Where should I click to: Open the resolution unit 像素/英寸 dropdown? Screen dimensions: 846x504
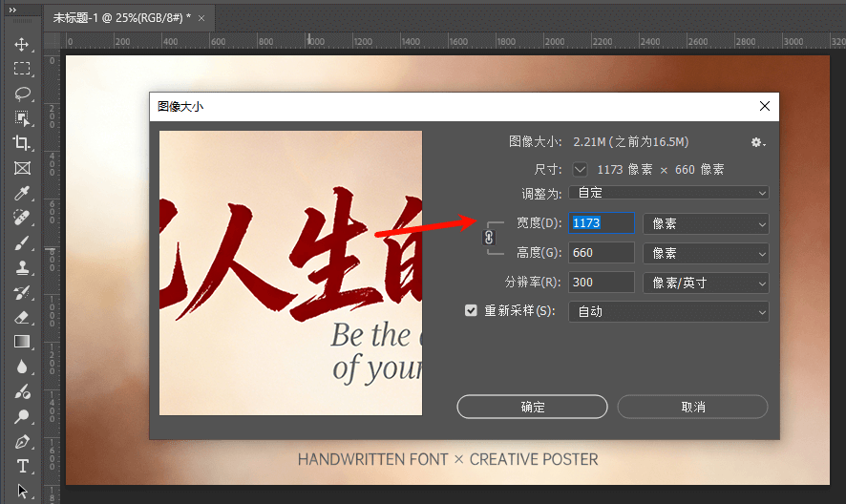point(706,283)
